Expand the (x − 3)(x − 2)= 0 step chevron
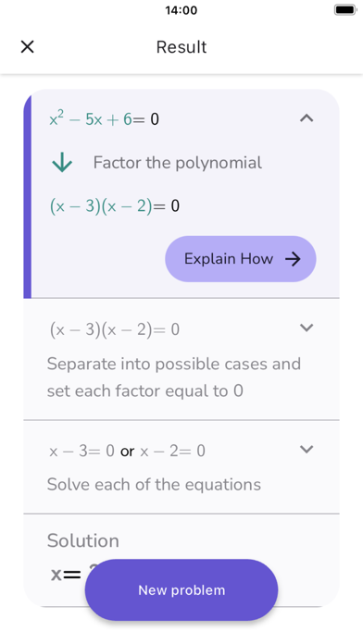363x644 pixels. pos(307,328)
